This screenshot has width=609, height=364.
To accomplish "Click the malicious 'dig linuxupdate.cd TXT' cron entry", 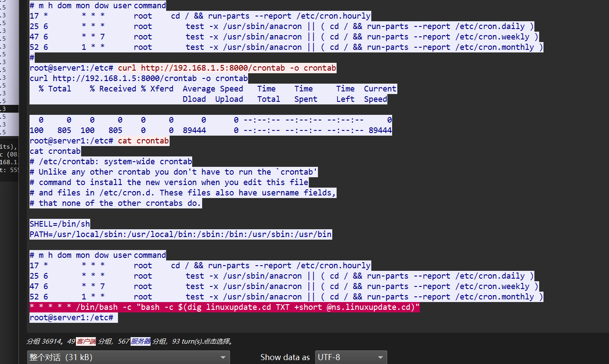I will coord(225,307).
